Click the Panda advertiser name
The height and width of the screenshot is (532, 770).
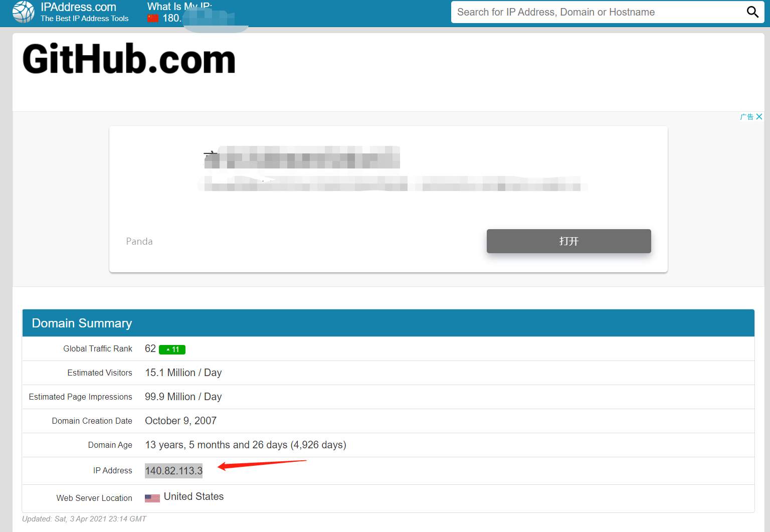point(139,241)
